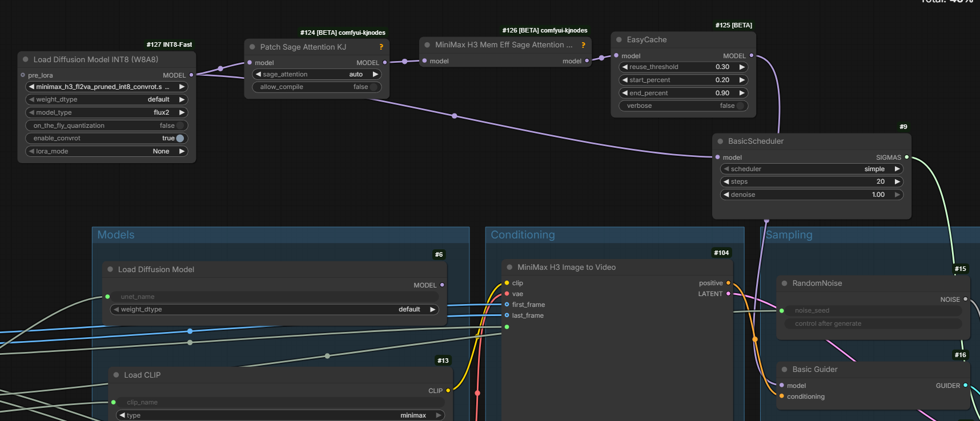Click the #126 [BETA] comfyui-kjnodes badge
The image size is (980, 421).
545,30
